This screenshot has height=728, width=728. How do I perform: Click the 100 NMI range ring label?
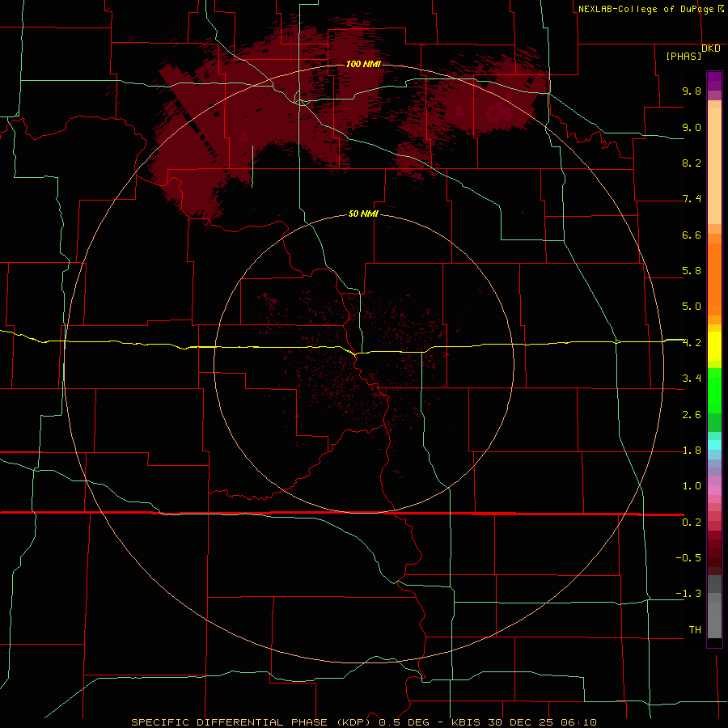point(363,64)
